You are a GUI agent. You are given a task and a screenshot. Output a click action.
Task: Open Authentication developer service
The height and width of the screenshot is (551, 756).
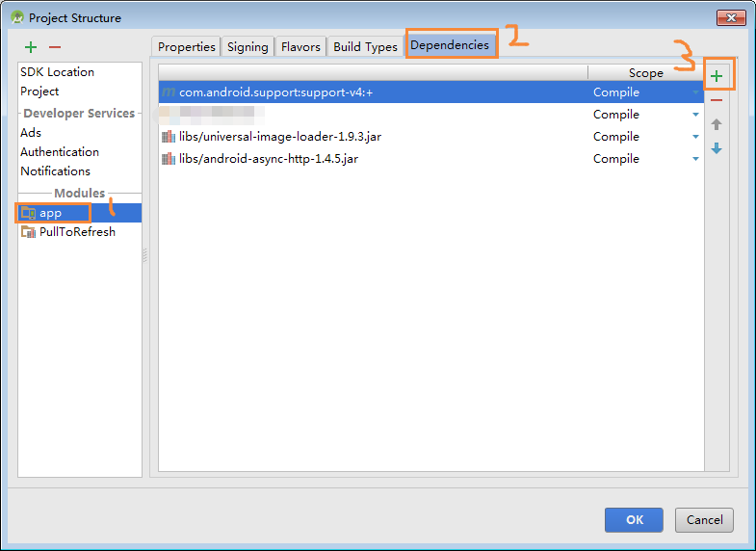pos(60,152)
